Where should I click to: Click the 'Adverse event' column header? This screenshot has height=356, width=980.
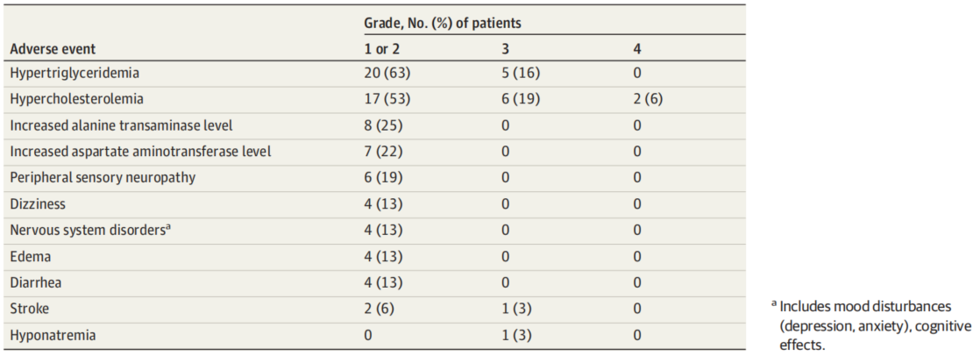point(53,49)
